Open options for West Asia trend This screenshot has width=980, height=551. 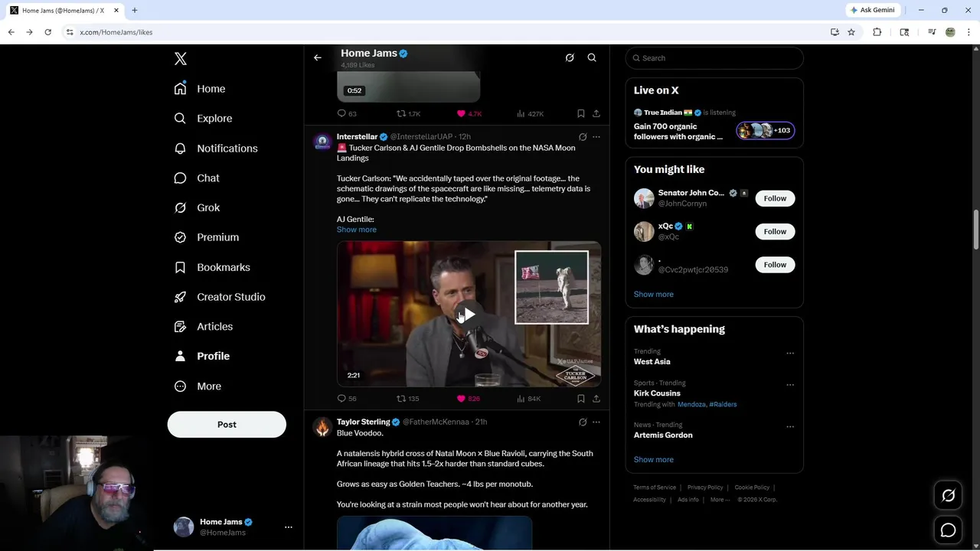tap(790, 354)
